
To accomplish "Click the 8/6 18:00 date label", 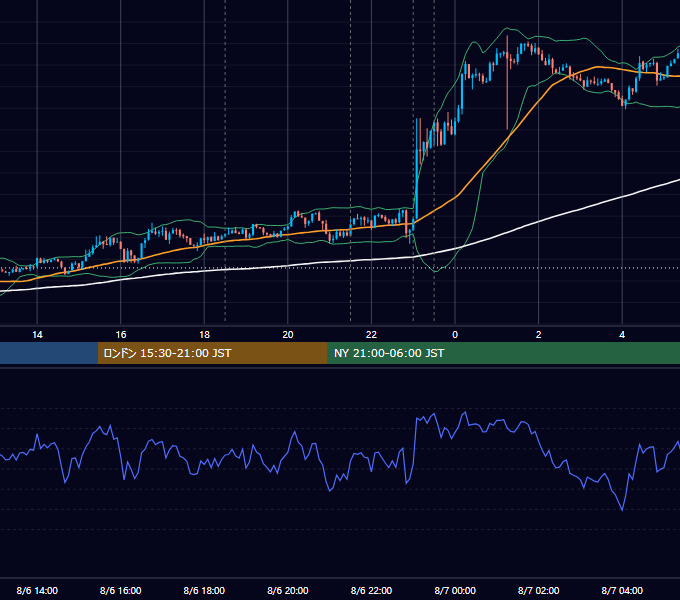I will tap(204, 590).
